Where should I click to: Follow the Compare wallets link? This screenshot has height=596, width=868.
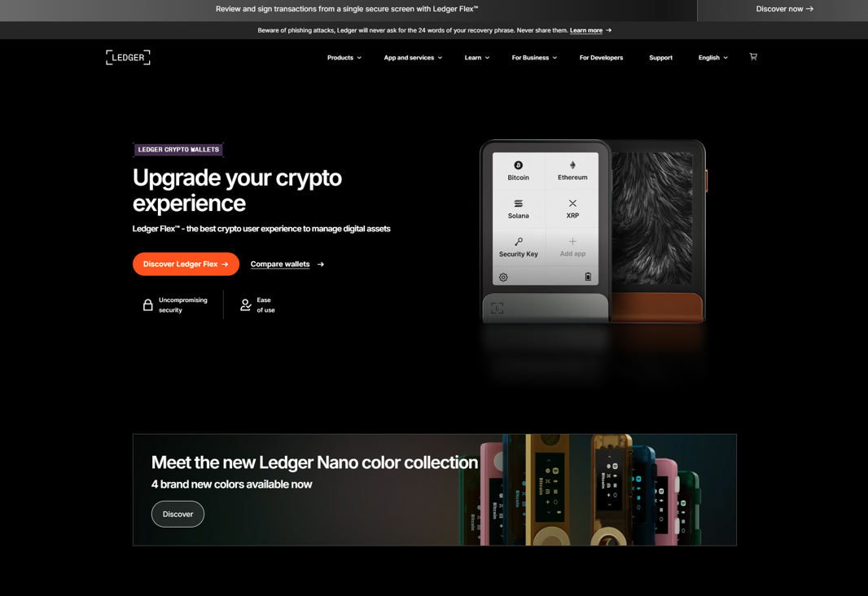point(287,264)
